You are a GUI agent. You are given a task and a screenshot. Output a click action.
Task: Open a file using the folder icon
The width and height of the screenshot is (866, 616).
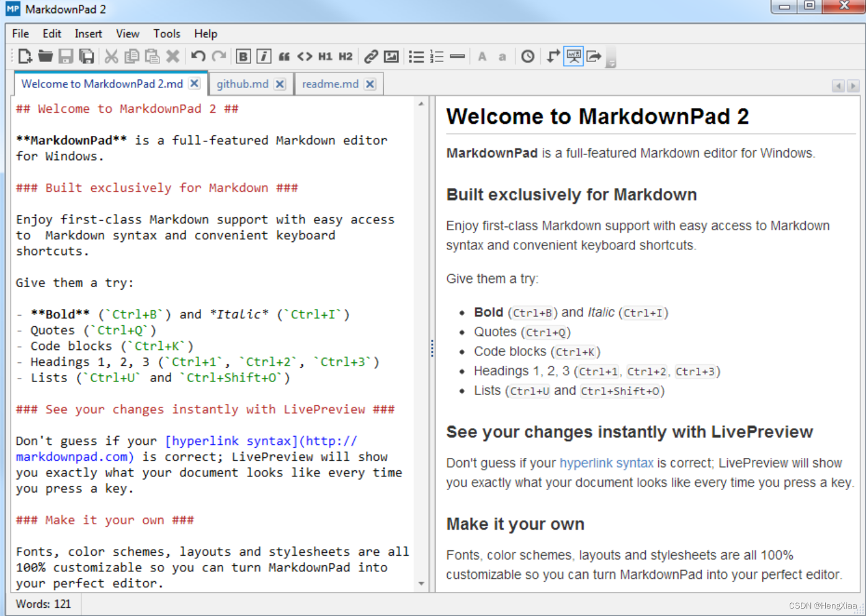pyautogui.click(x=45, y=56)
